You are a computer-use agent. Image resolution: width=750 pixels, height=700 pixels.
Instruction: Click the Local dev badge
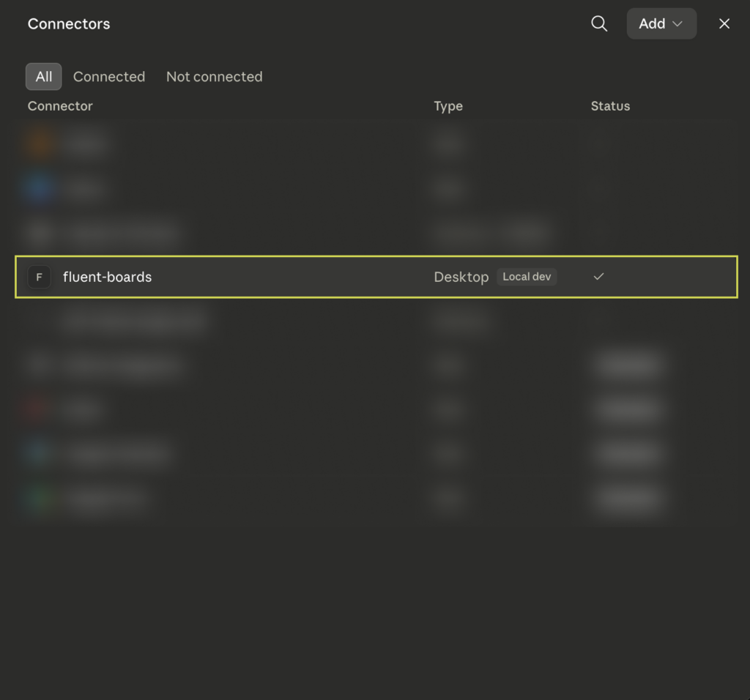point(527,277)
